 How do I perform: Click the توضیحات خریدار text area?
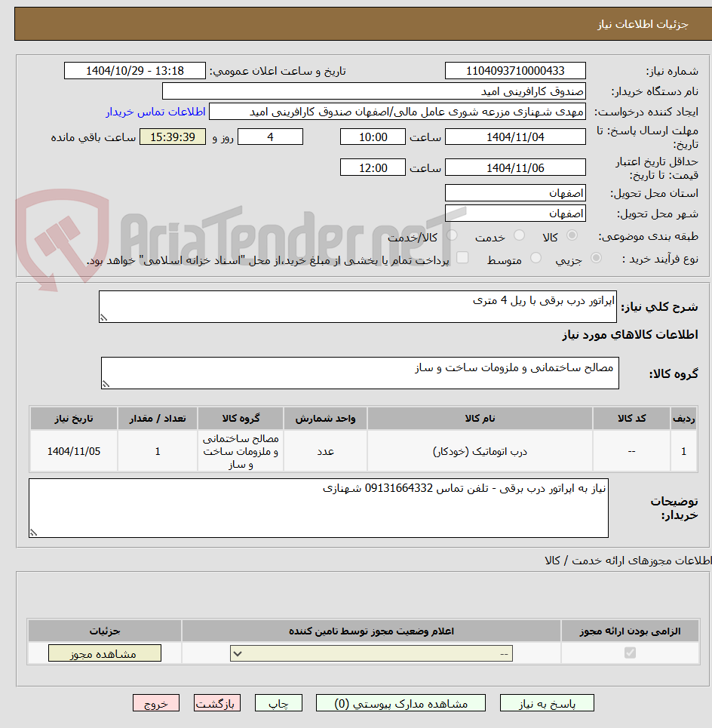point(318,508)
